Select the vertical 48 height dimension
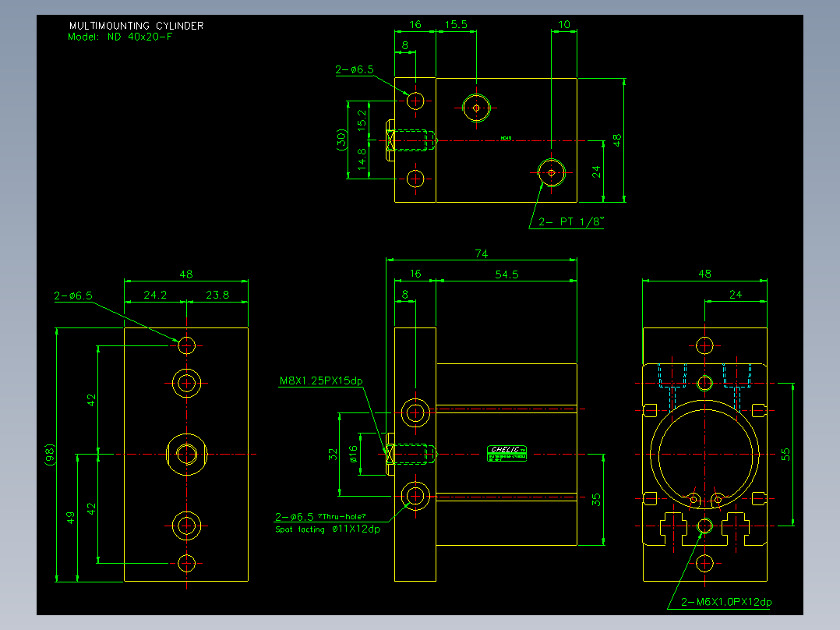The height and width of the screenshot is (630, 840). [617, 140]
